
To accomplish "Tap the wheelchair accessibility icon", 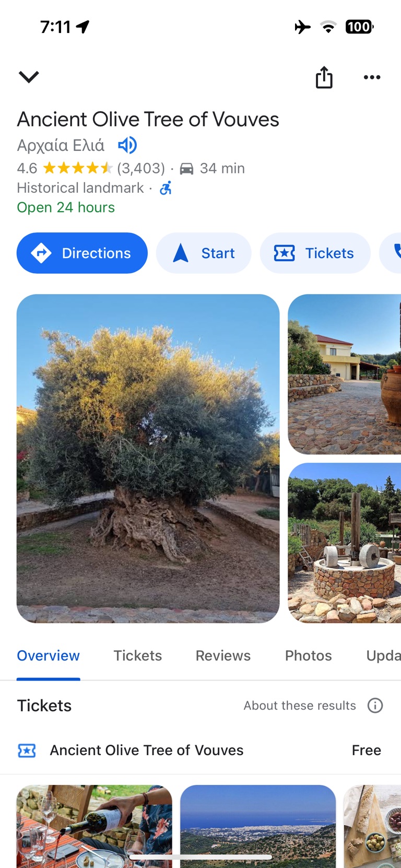I will point(166,188).
